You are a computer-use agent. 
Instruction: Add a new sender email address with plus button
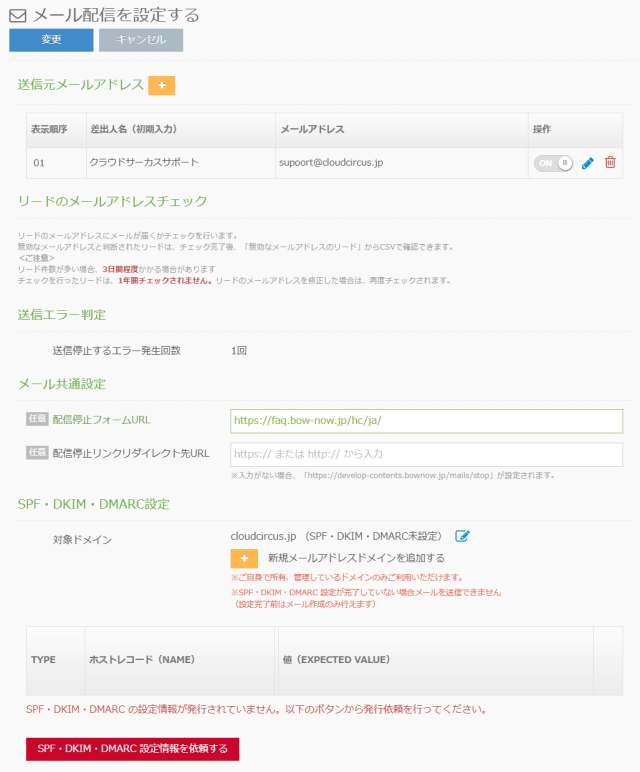[x=161, y=85]
